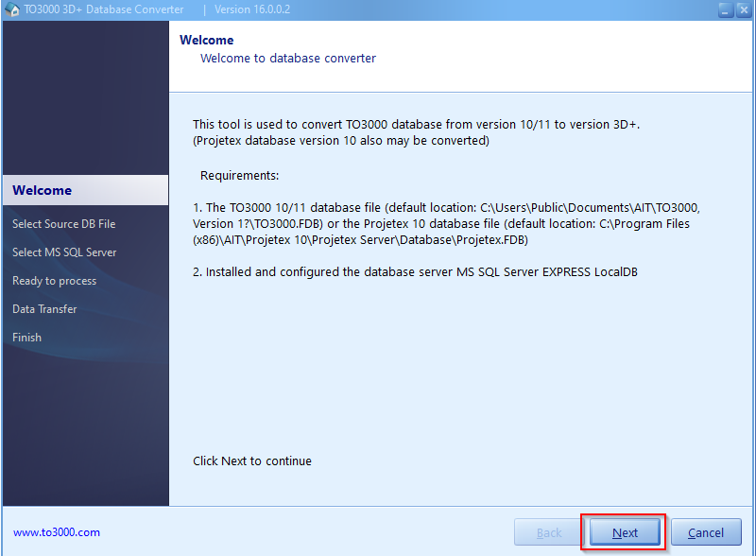Viewport: 756px width, 556px height.
Task: Select the Finish step in sidebar
Action: pyautogui.click(x=26, y=338)
